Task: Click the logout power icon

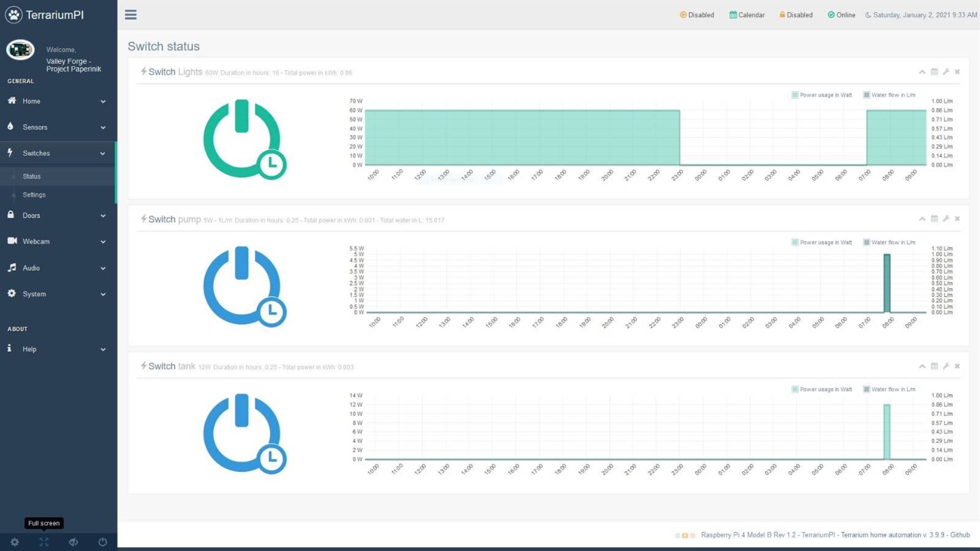Action: [102, 542]
